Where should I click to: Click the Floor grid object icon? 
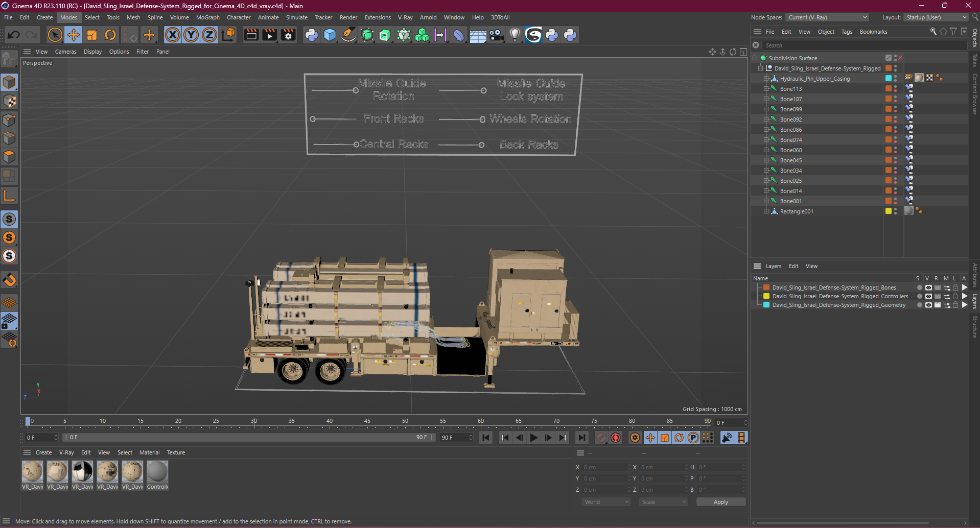pos(478,35)
